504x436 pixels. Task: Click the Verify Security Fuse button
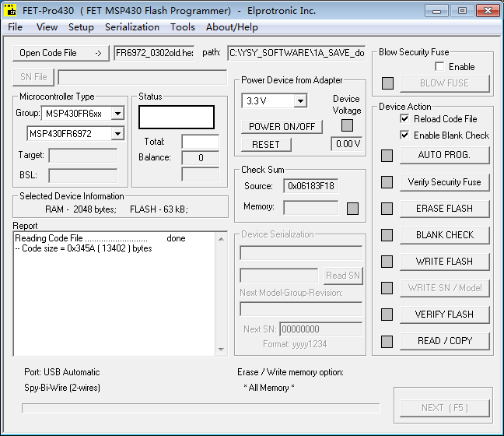[445, 182]
